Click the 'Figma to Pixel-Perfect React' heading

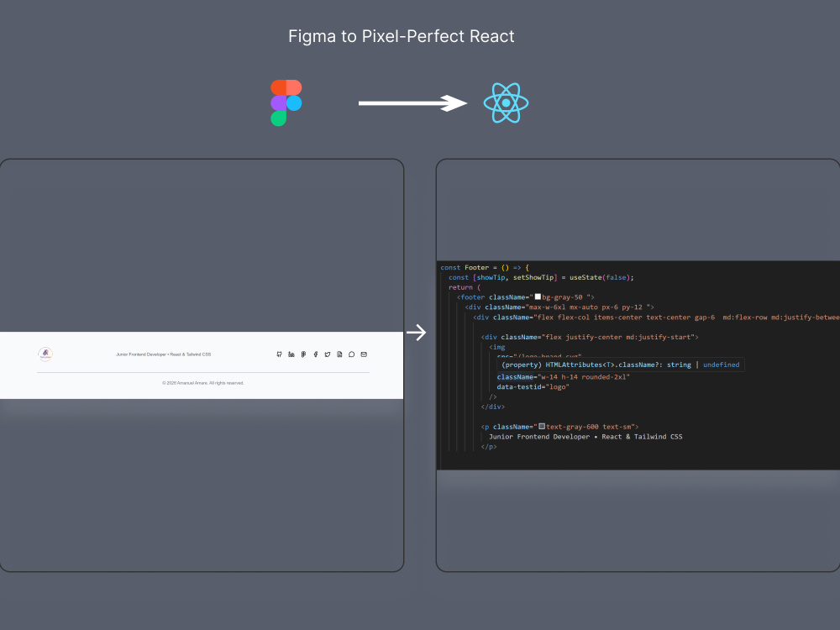pos(402,36)
